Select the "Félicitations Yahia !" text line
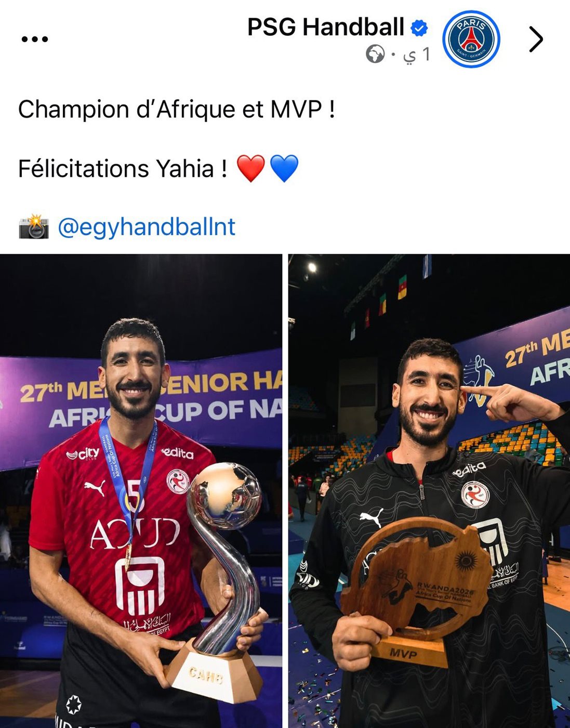This screenshot has width=570, height=728. pyautogui.click(x=123, y=168)
